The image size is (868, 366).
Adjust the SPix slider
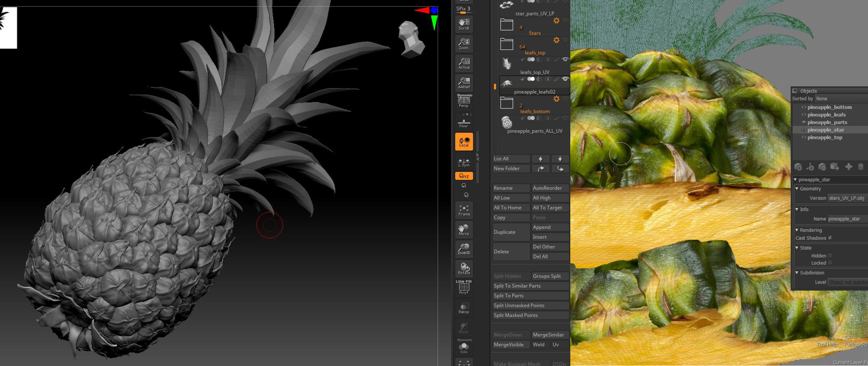coord(463,10)
